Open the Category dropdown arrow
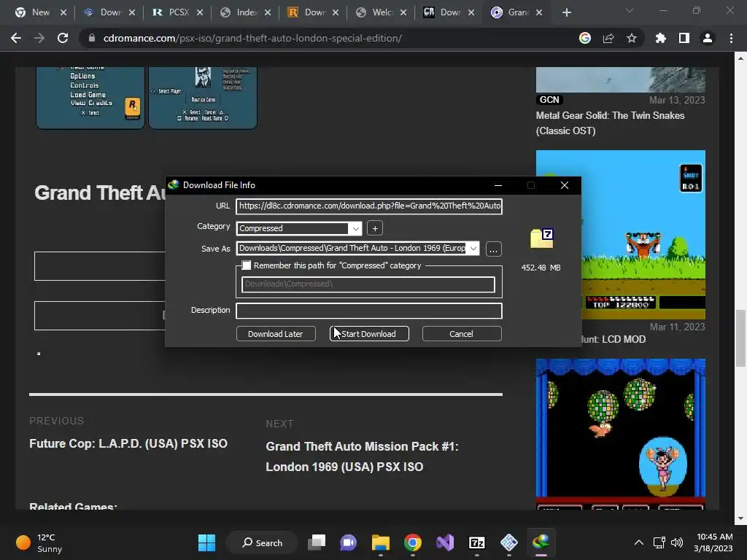The height and width of the screenshot is (560, 747). pyautogui.click(x=355, y=228)
